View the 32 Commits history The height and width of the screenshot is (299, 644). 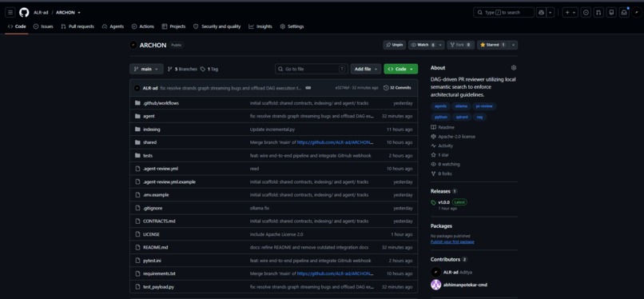[397, 88]
